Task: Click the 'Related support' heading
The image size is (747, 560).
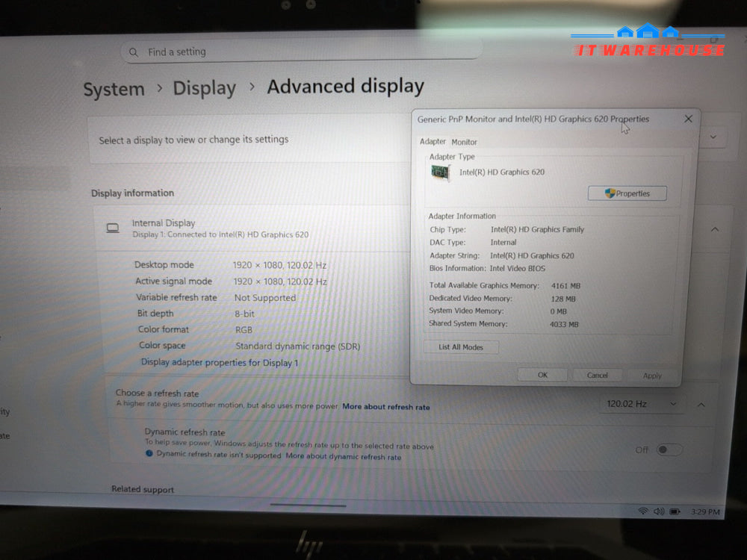Action: (143, 489)
